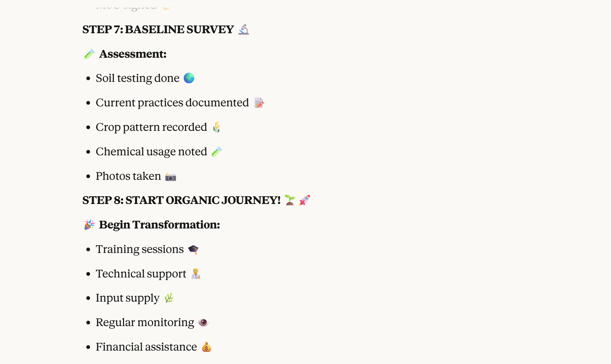Click the microscope emoji beside Step 7 heading
This screenshot has height=364, width=611.
point(244,30)
